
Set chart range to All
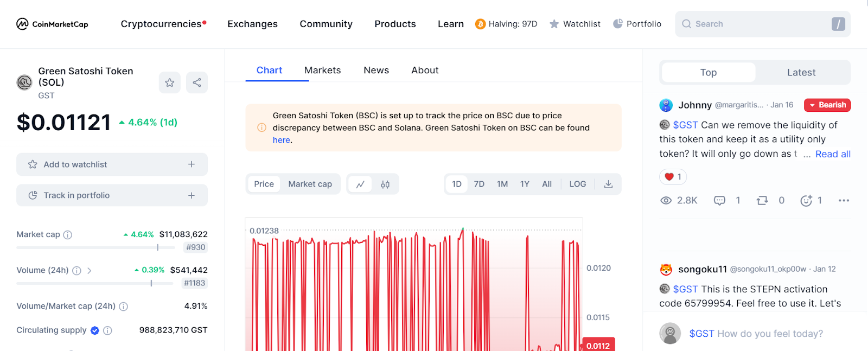tap(547, 184)
